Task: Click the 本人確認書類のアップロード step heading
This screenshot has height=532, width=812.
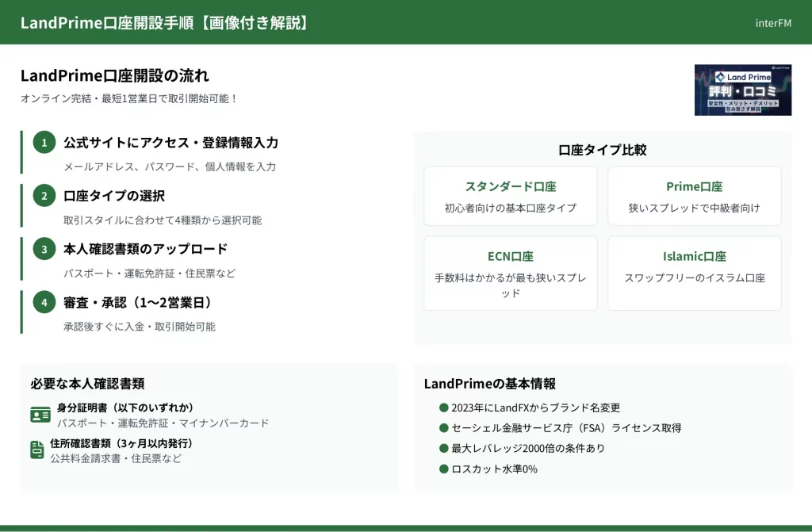Action: pos(145,249)
